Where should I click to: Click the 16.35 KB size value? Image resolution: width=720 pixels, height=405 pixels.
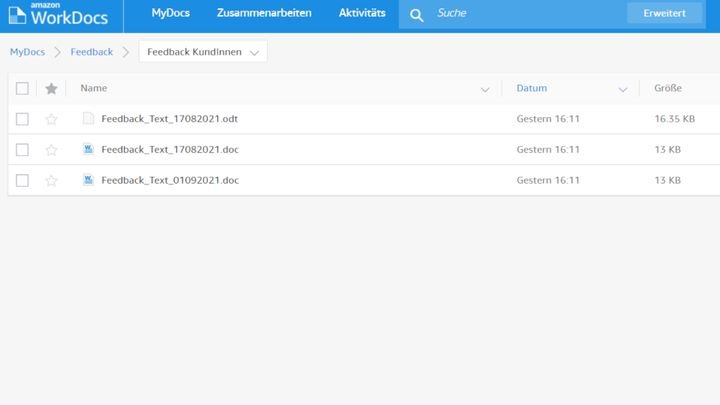675,119
